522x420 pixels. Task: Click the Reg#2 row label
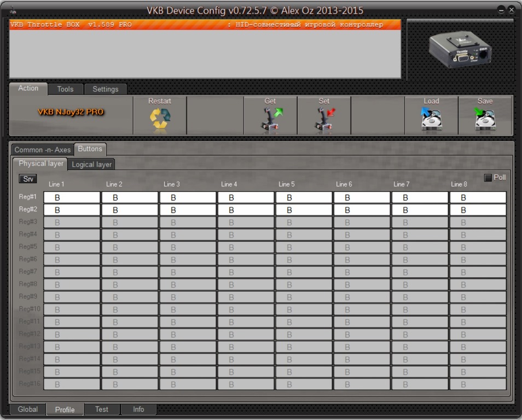[x=27, y=209]
